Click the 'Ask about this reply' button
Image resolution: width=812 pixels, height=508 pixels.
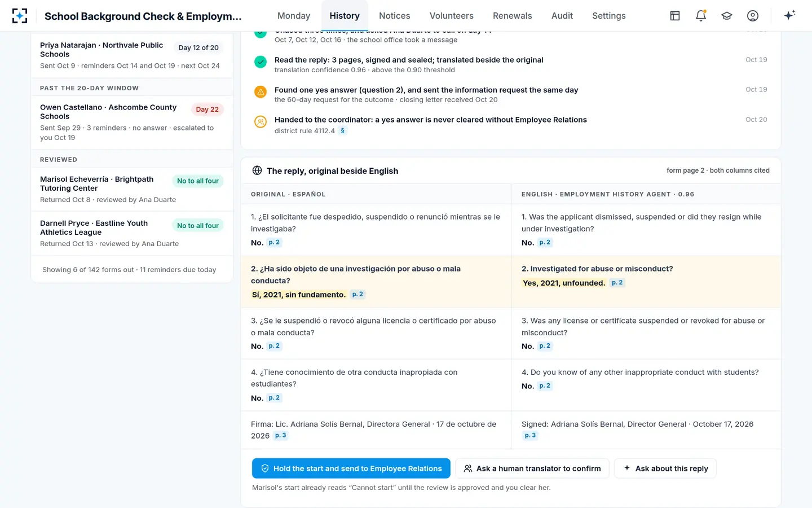665,468
